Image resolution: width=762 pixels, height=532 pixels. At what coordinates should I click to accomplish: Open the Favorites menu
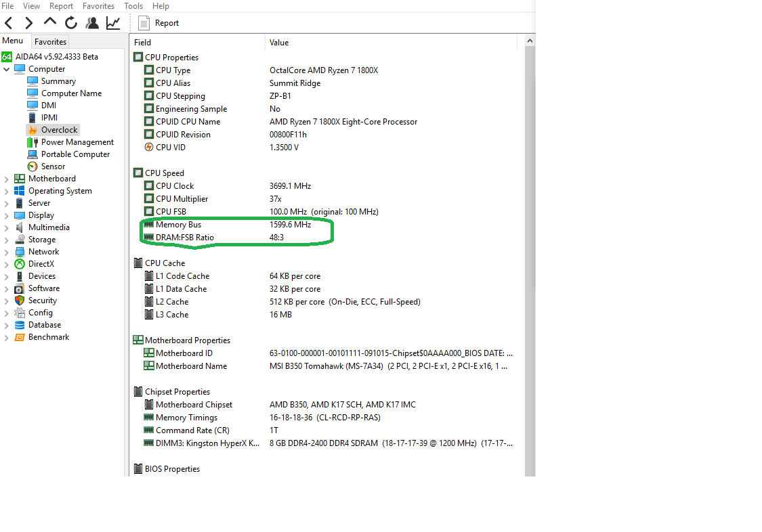99,6
